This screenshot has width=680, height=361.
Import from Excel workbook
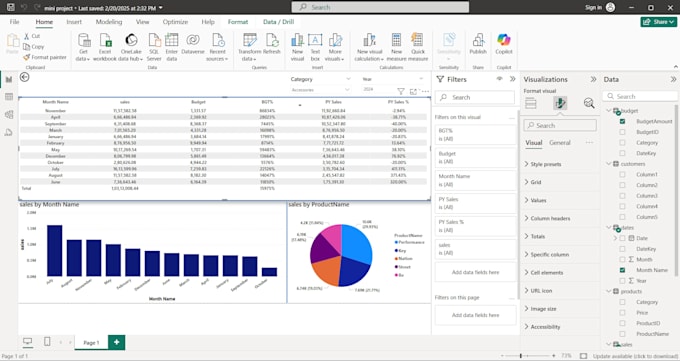[105, 47]
